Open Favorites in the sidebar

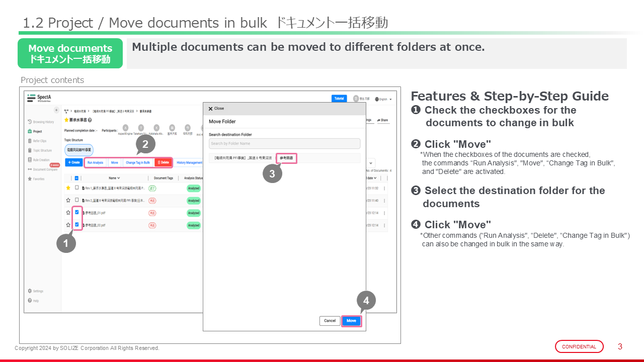pos(38,178)
